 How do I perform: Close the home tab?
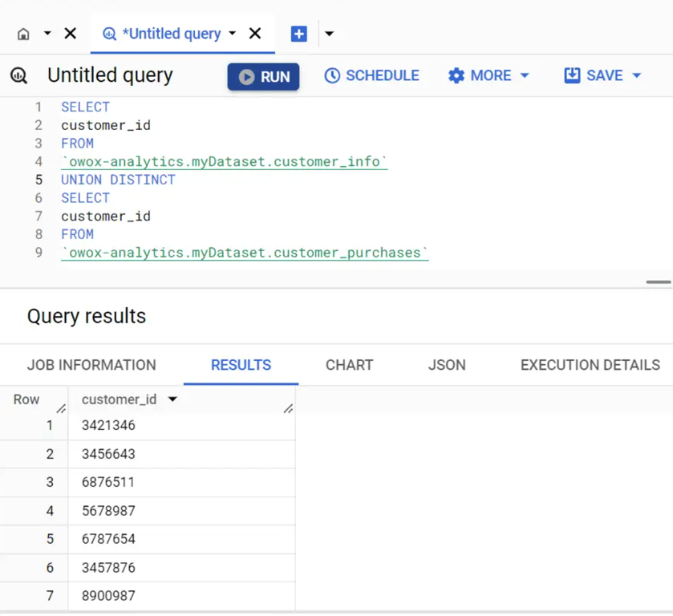coord(71,33)
